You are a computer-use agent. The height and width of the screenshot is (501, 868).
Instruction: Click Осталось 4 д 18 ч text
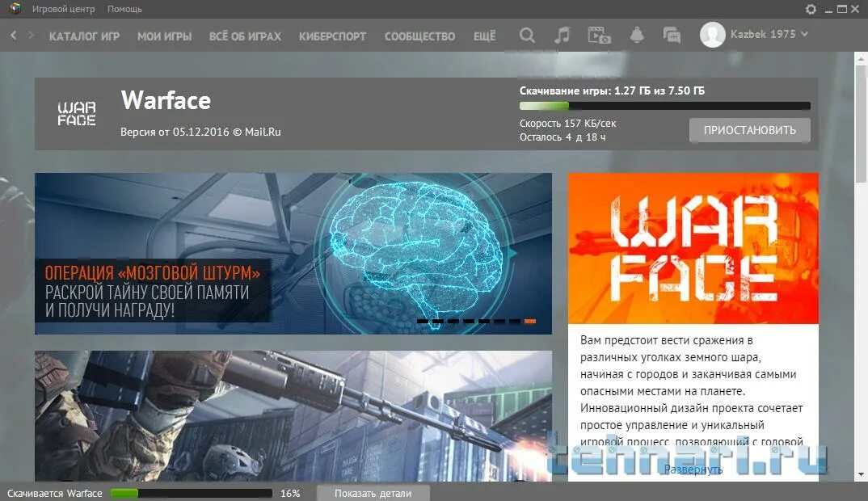[x=563, y=137]
